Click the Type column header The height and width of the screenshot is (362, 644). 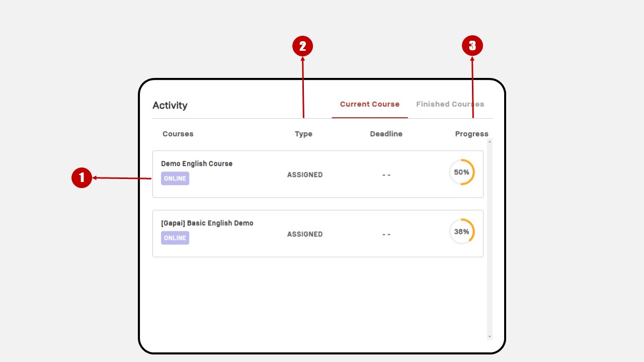[x=303, y=134]
